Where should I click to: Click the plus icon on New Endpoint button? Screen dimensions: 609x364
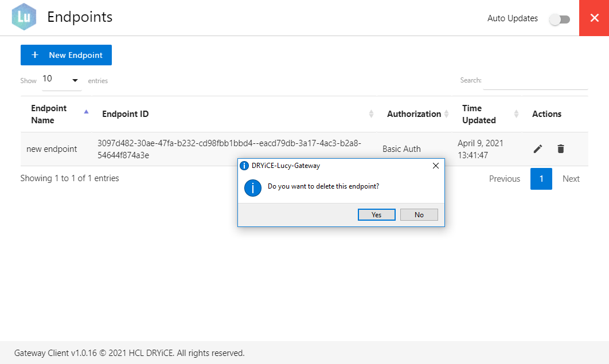(x=35, y=55)
